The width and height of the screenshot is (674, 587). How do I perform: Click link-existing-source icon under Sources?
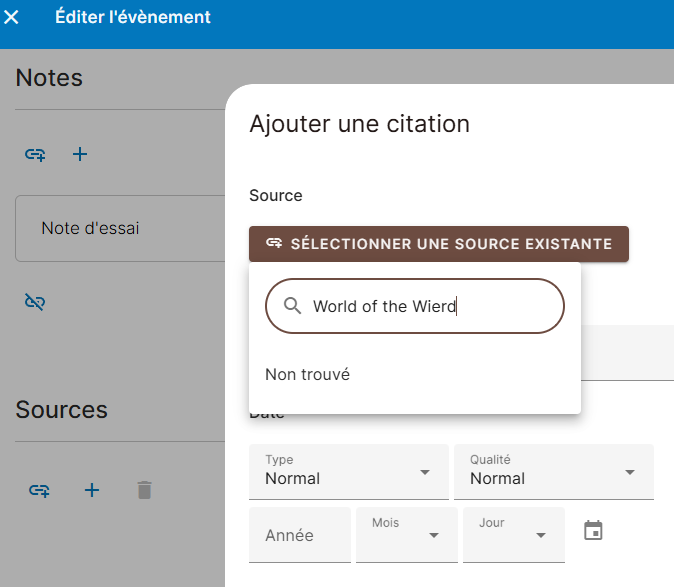click(x=39, y=490)
